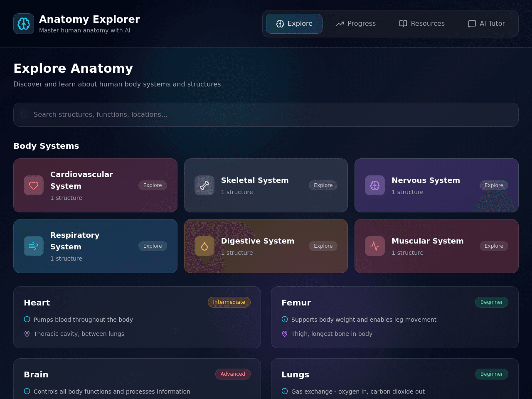This screenshot has width=532, height=399.
Task: Click the Advanced badge on Brain
Action: pos(233,374)
